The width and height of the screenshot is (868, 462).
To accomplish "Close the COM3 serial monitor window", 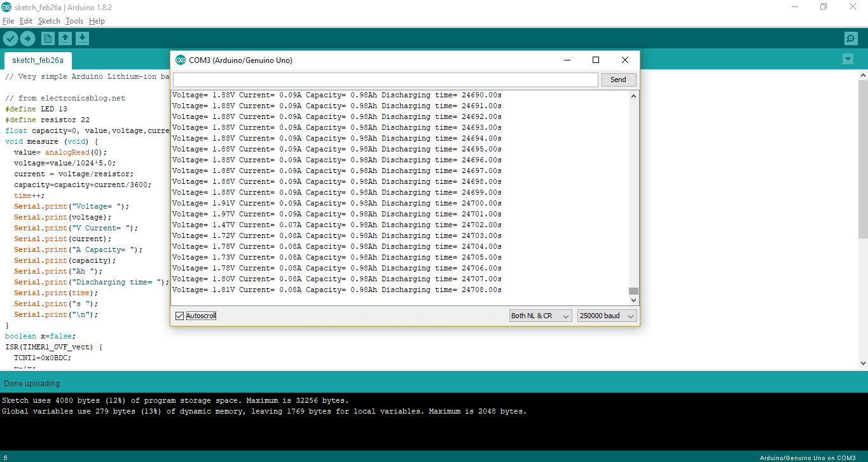I will click(625, 60).
